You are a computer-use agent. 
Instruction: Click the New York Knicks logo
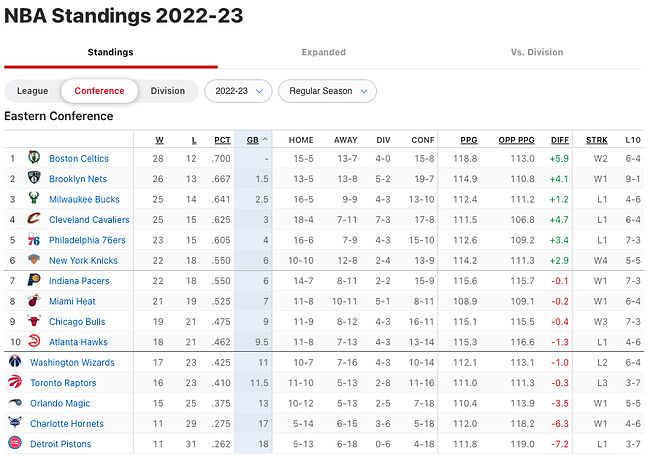click(x=34, y=259)
